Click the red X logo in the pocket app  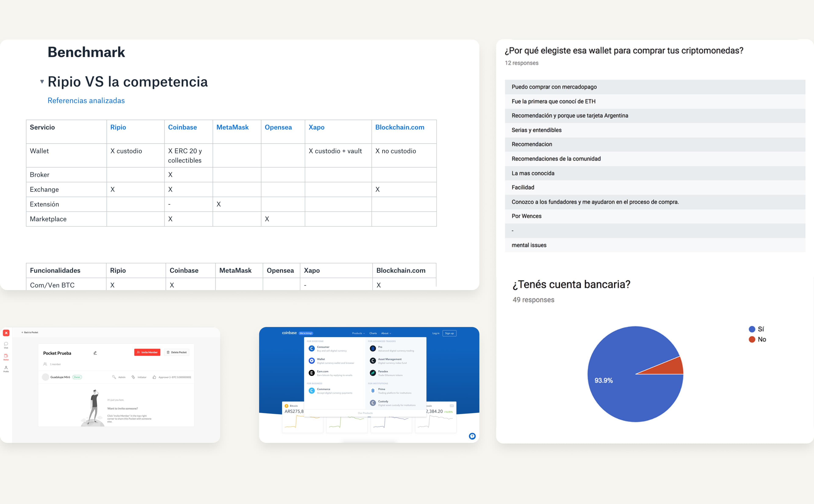(x=6, y=333)
